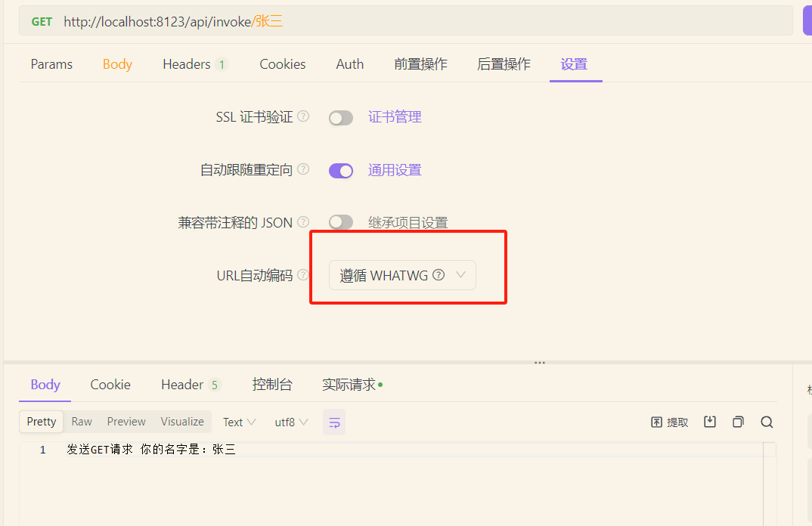Download the response with the save icon
Viewport: 812px width, 526px height.
(709, 422)
